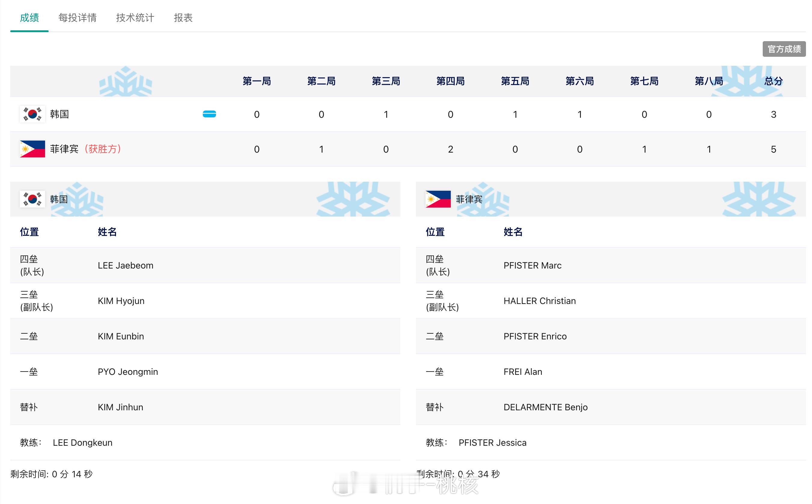Click Philippines' seventh end score 1
Image resolution: width=812 pixels, height=504 pixels.
point(644,149)
